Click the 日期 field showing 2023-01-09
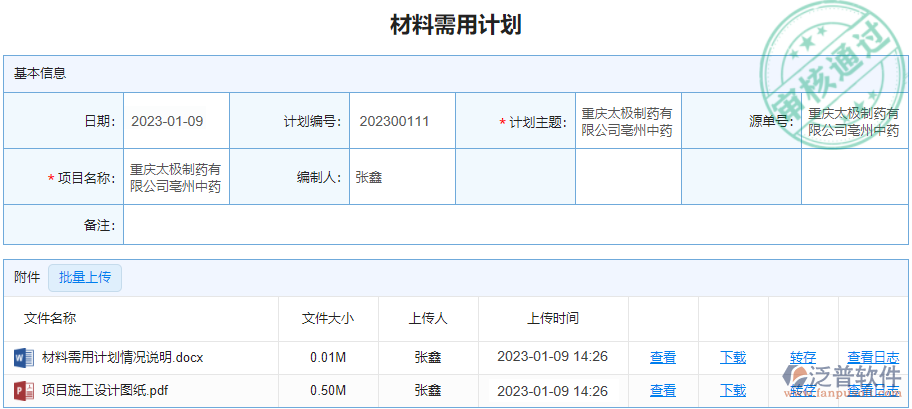Image resolution: width=912 pixels, height=409 pixels. click(x=176, y=121)
